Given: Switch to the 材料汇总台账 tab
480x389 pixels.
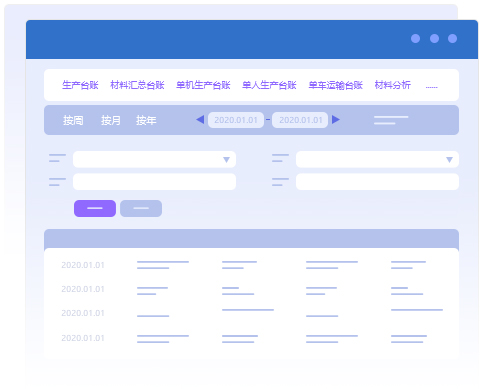Looking at the screenshot, I should coord(137,85).
